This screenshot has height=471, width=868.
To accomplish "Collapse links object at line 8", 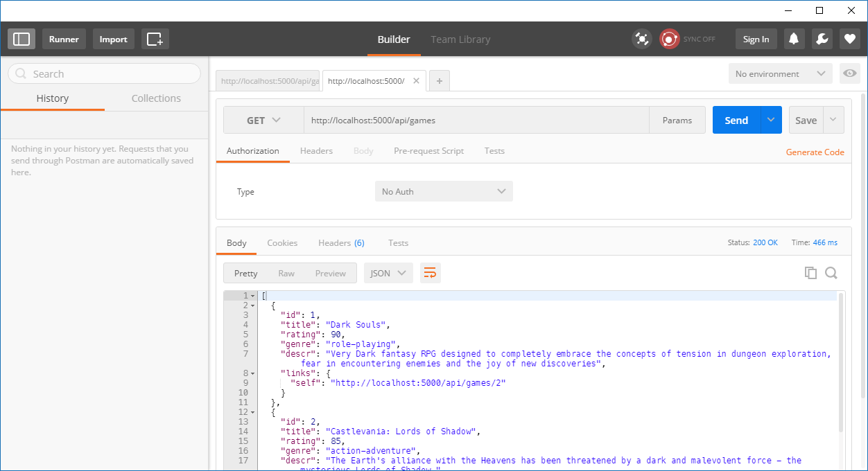I will 253,373.
